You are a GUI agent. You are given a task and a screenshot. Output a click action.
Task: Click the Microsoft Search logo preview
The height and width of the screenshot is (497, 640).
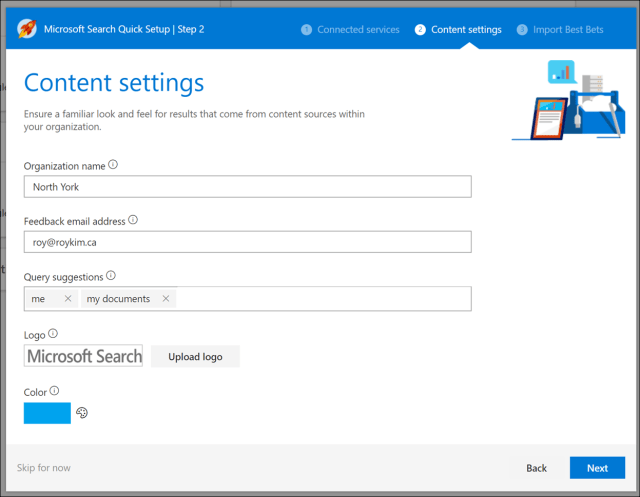click(84, 356)
